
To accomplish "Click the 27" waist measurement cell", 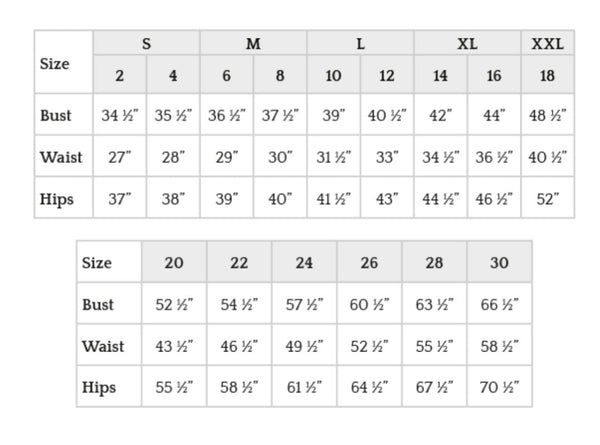I will point(120,157).
